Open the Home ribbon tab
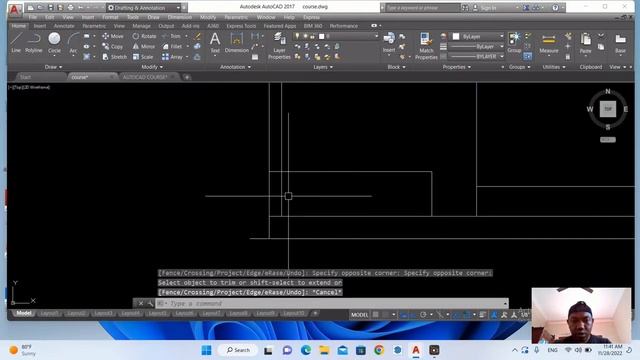 pyautogui.click(x=18, y=26)
